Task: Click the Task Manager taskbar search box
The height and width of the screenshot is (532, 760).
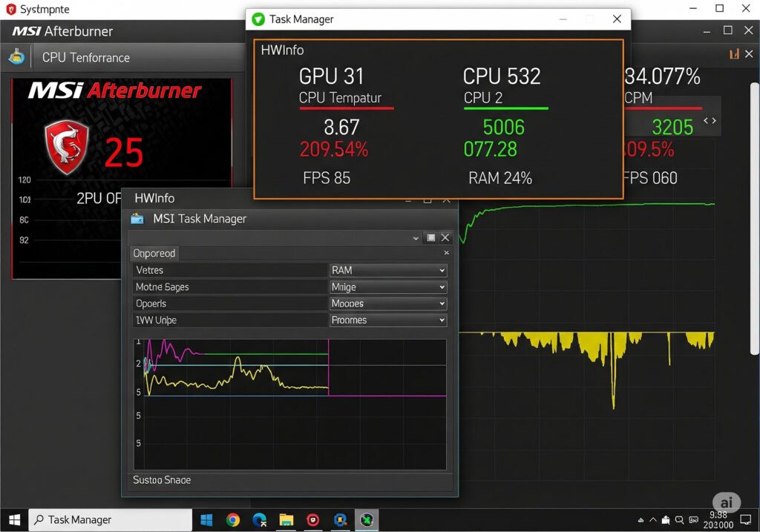Action: pyautogui.click(x=110, y=520)
